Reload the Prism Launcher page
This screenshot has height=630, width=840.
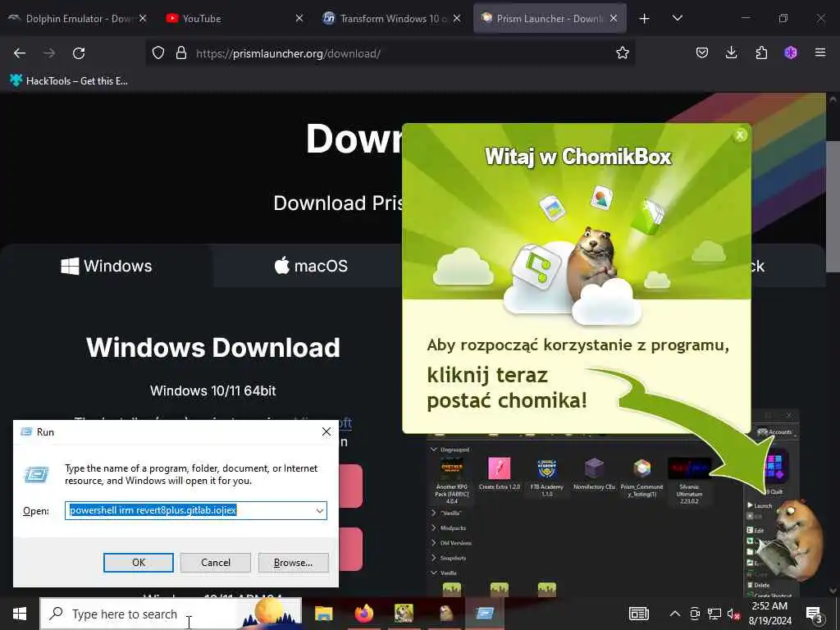tap(79, 53)
